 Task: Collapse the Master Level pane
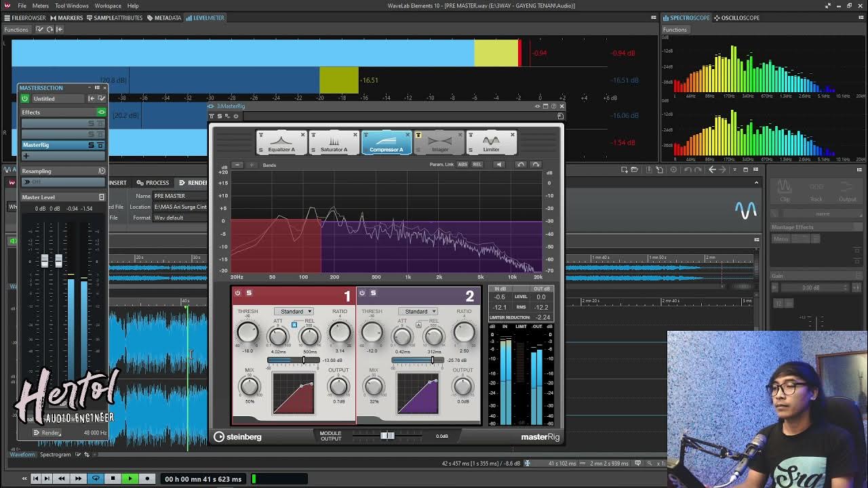click(x=102, y=197)
